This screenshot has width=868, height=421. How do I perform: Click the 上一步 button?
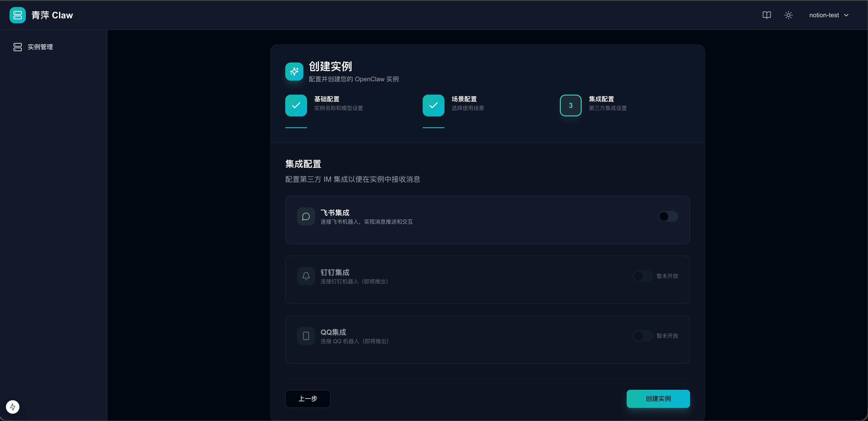click(308, 399)
